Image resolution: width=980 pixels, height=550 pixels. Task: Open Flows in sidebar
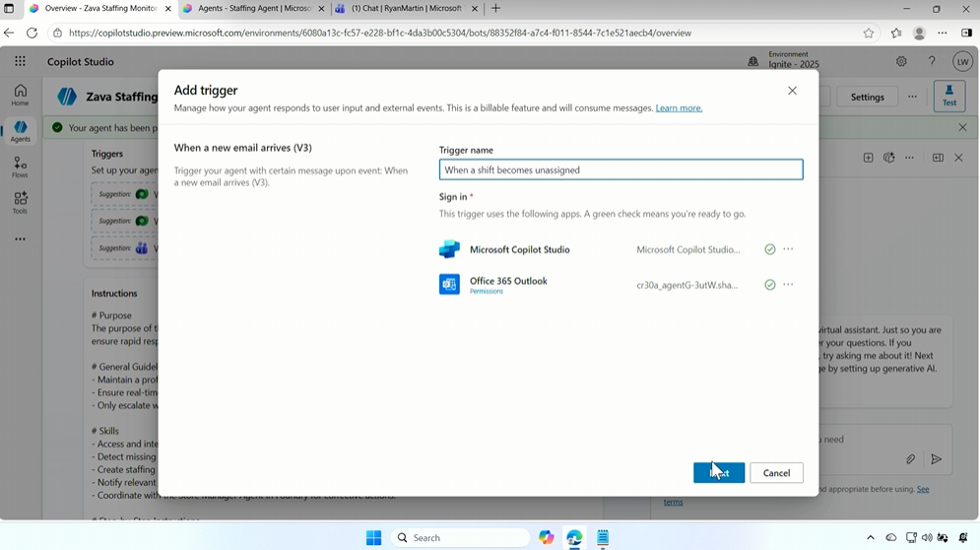[20, 167]
